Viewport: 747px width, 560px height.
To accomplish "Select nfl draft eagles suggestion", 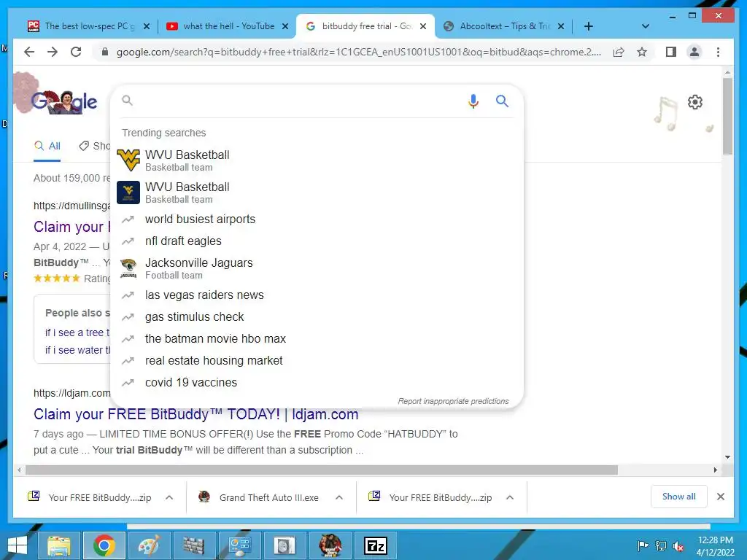I will click(x=317, y=241).
